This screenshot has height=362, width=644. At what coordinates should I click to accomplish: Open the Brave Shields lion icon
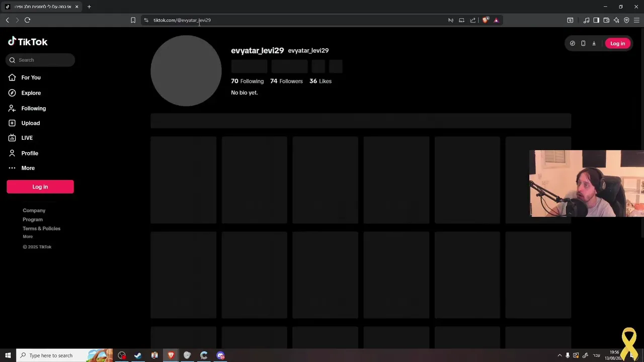[x=485, y=20]
